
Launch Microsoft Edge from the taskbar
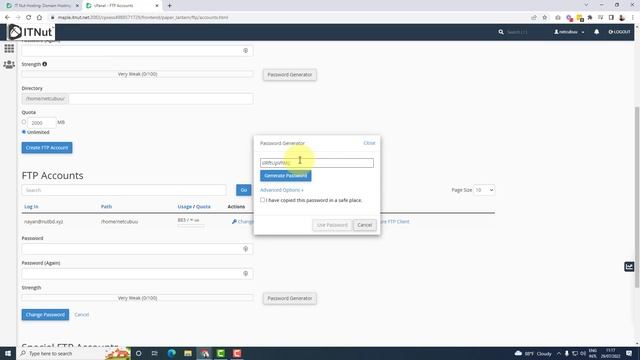[x=171, y=353]
